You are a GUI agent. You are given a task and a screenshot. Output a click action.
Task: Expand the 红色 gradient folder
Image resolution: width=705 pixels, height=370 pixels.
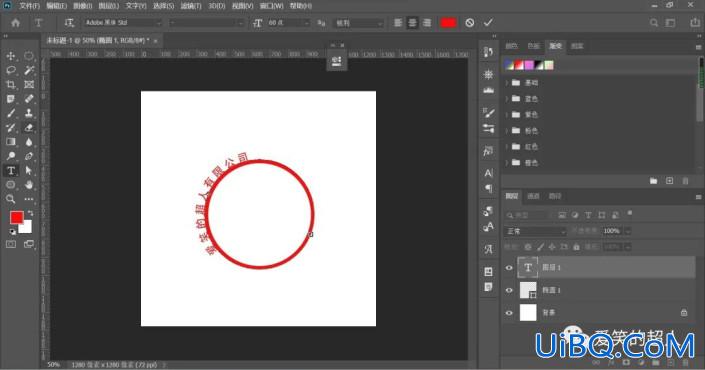[x=508, y=147]
